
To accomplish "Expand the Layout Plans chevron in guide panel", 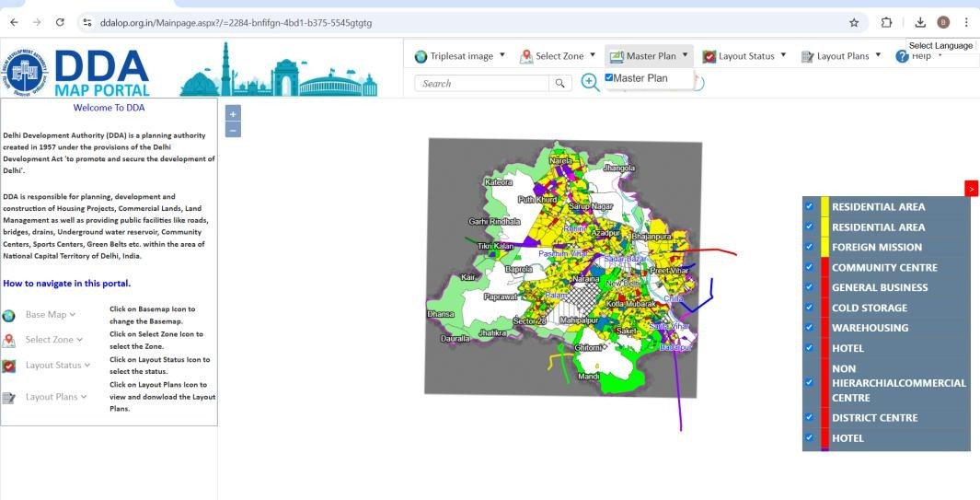I will pos(83,396).
